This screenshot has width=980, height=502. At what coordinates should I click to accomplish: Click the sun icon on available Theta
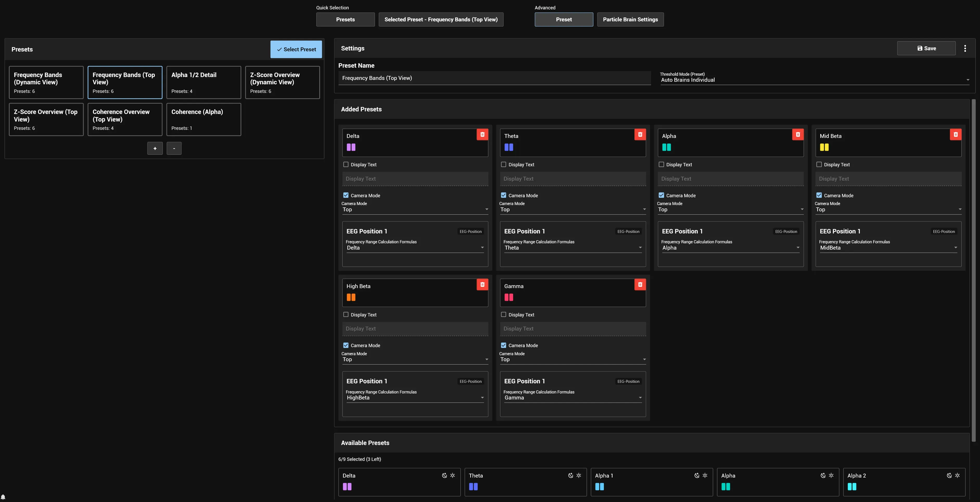(x=579, y=475)
